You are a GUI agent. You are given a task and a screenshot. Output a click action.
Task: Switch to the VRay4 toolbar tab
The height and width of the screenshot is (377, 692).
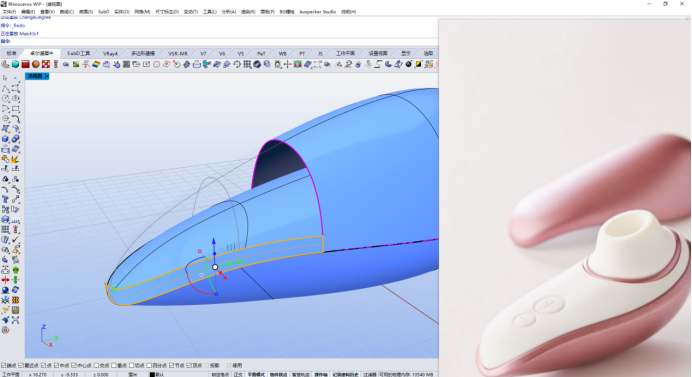coord(110,53)
